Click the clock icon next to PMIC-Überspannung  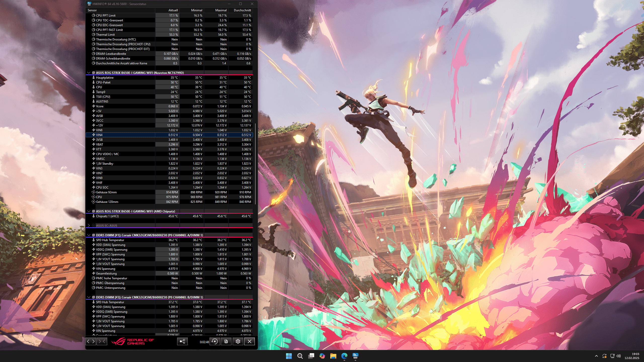(x=94, y=283)
